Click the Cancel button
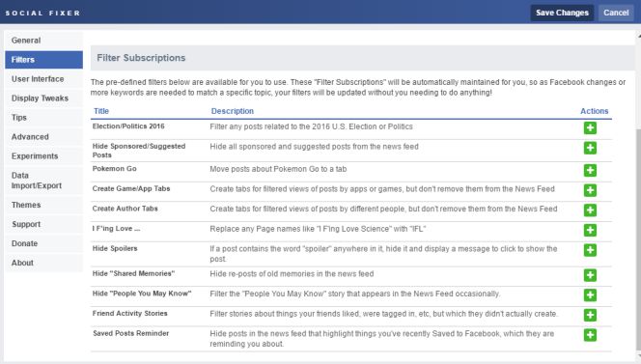The height and width of the screenshot is (364, 641). (616, 13)
